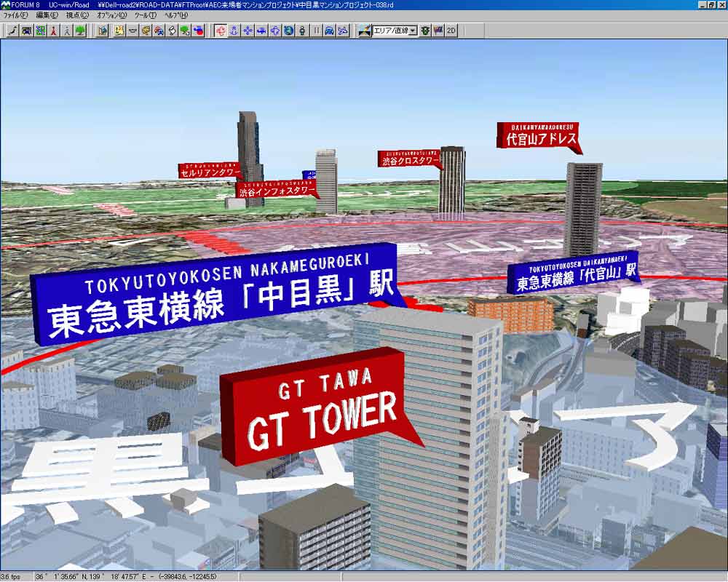Click the (-39843.6, -12245.5) coordinates text
Viewport: 728px width, 582px height.
pos(188,577)
